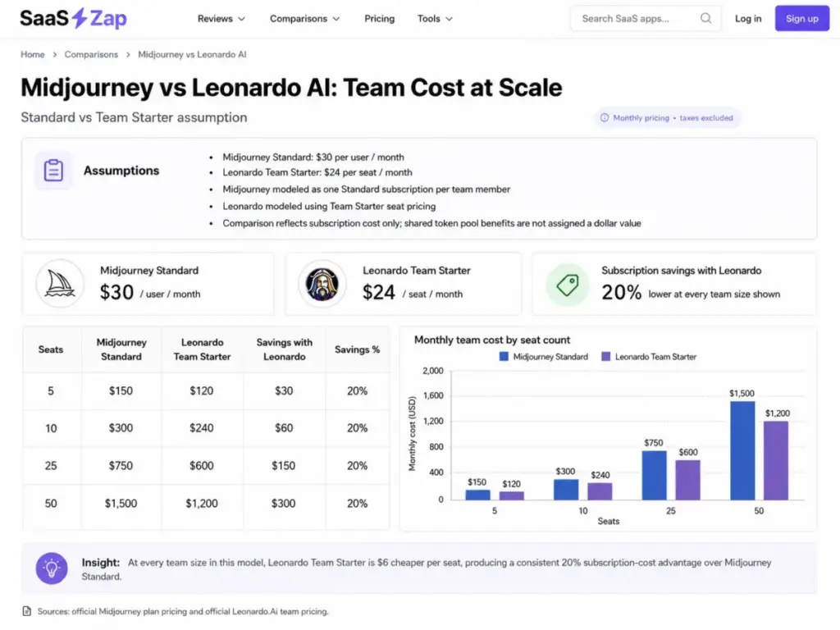
Task: Expand the Reviews dropdown menu
Action: 221,19
